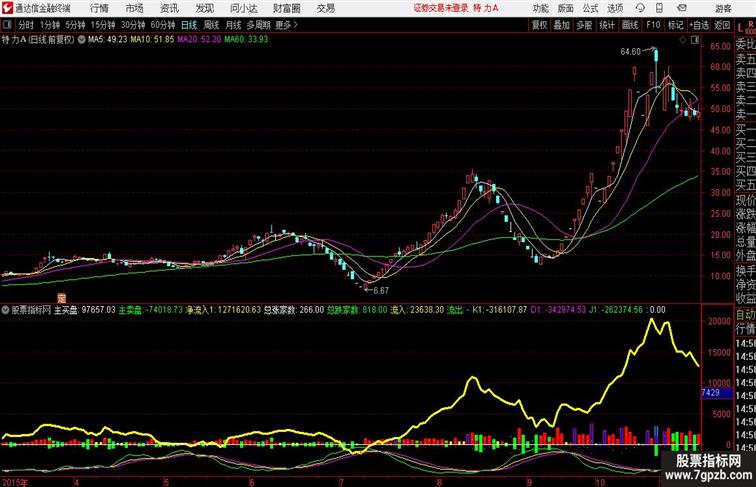The width and height of the screenshot is (756, 487).
Task: Click the 叠加 overlay toolbar button
Action: tap(562, 25)
